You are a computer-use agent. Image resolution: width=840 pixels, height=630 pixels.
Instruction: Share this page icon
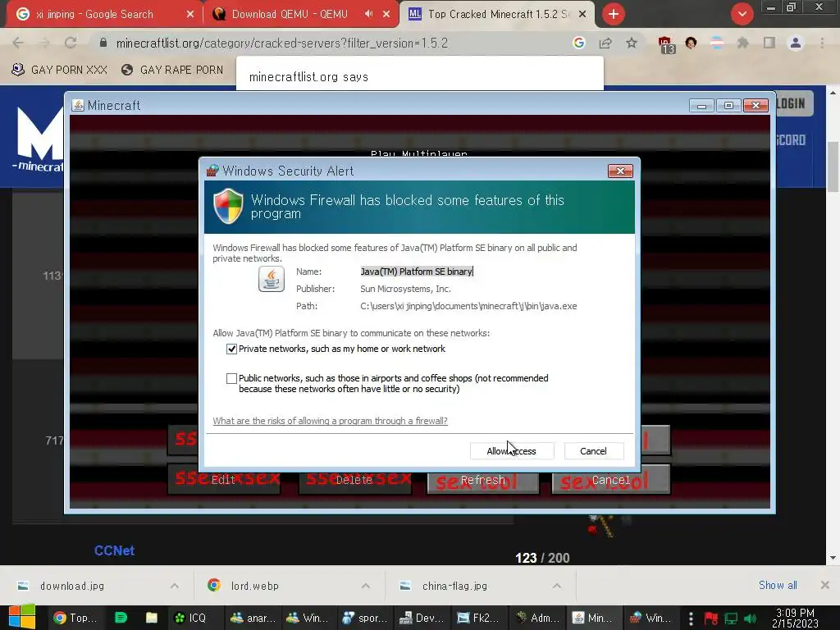[605, 43]
